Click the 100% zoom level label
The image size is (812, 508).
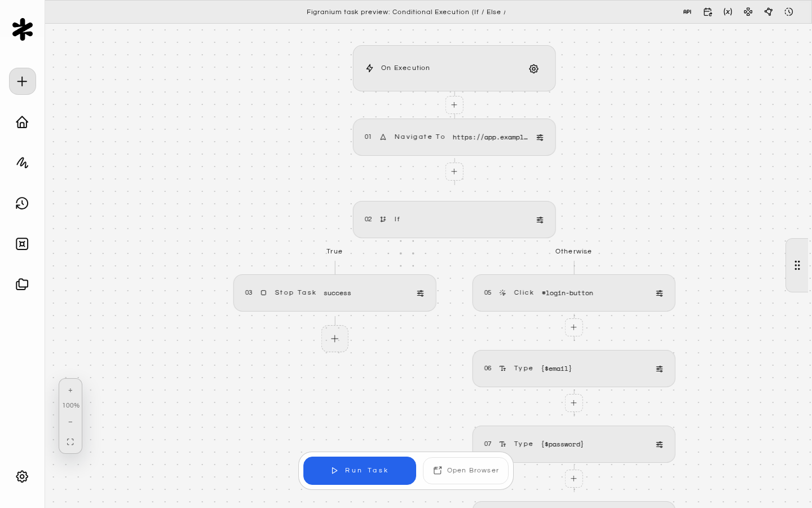coord(71,406)
